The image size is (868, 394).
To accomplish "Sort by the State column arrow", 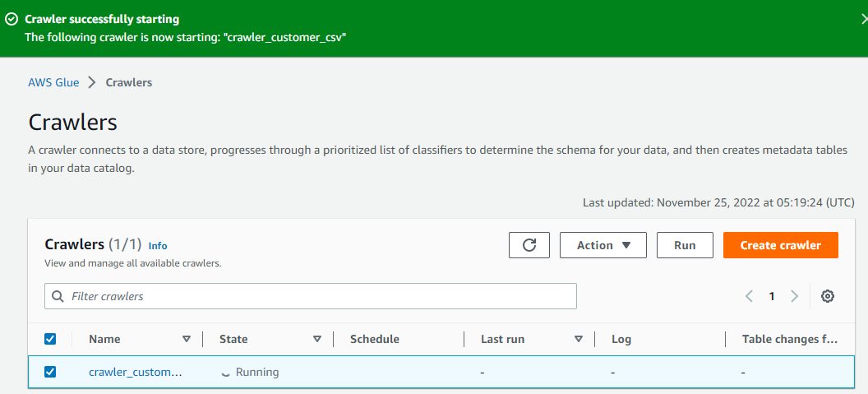I will click(317, 339).
